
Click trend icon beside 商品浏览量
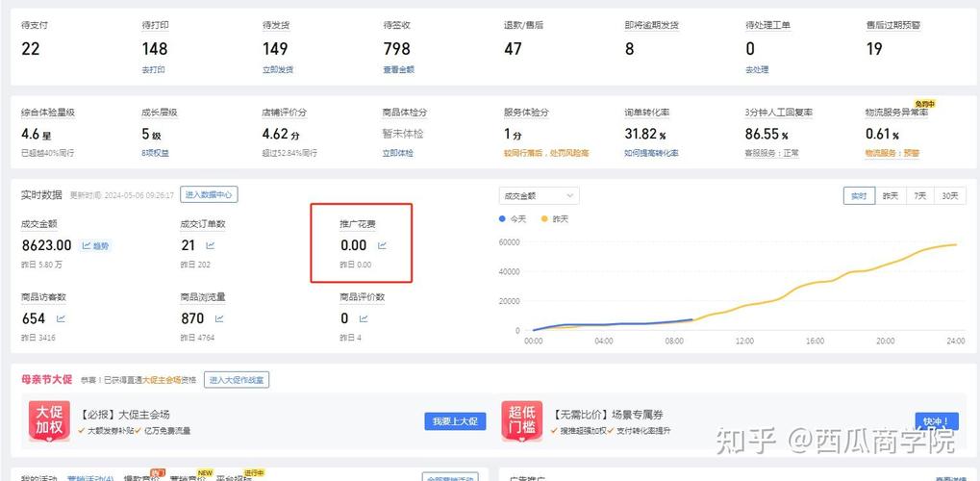click(x=219, y=318)
